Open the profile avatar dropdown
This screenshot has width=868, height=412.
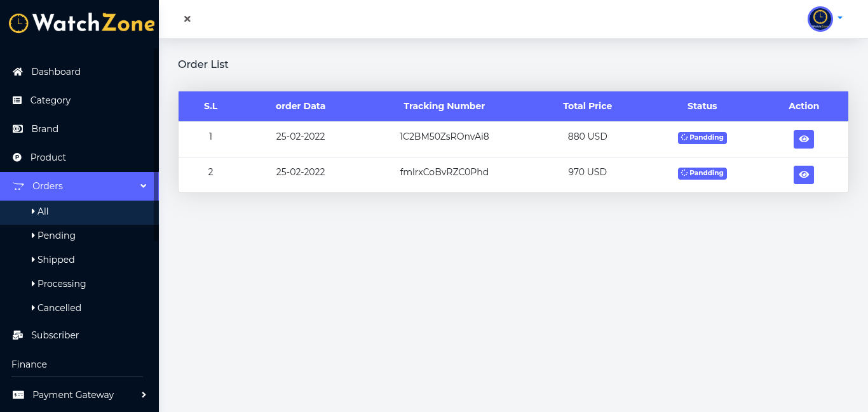pyautogui.click(x=820, y=19)
